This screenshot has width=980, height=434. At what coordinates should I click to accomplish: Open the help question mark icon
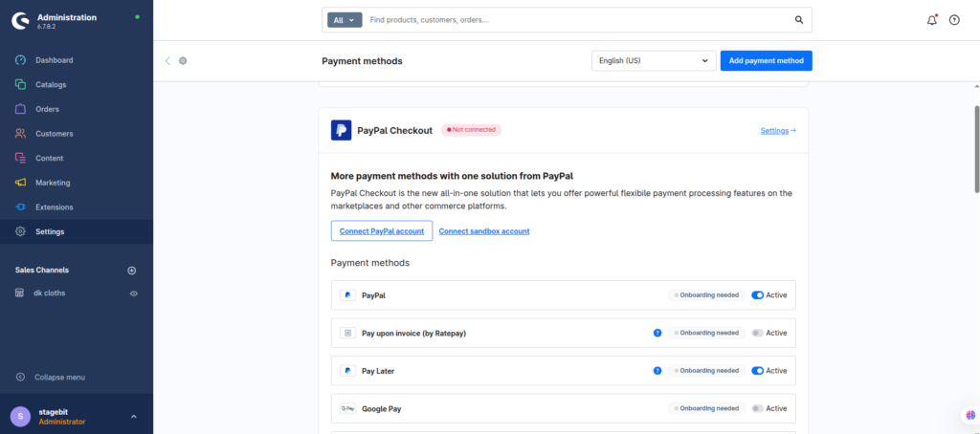point(954,20)
